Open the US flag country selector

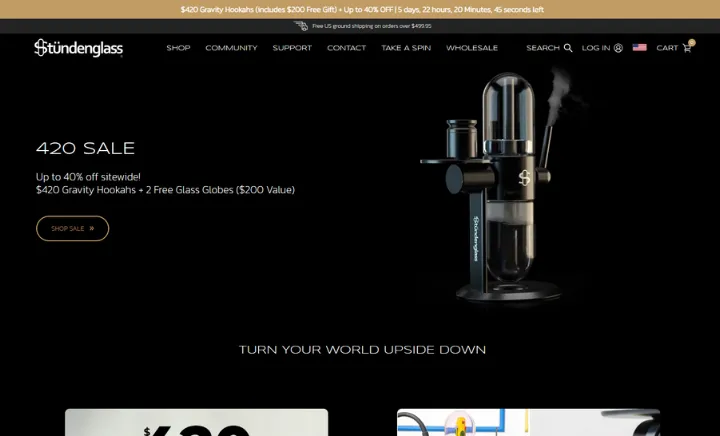(639, 47)
